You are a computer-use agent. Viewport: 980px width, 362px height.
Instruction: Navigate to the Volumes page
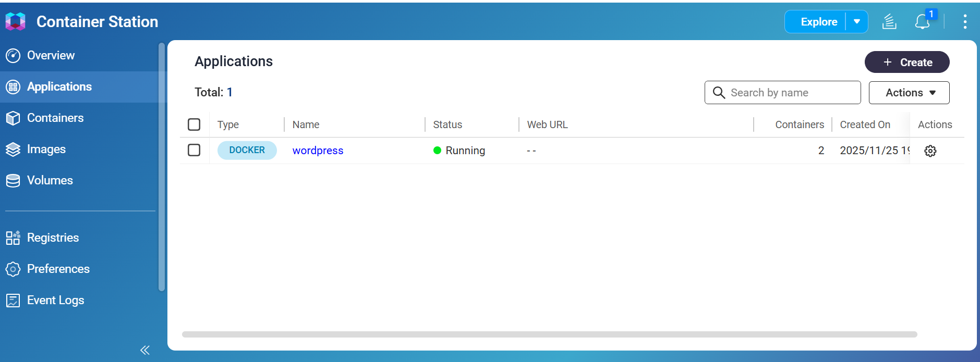pyautogui.click(x=50, y=181)
